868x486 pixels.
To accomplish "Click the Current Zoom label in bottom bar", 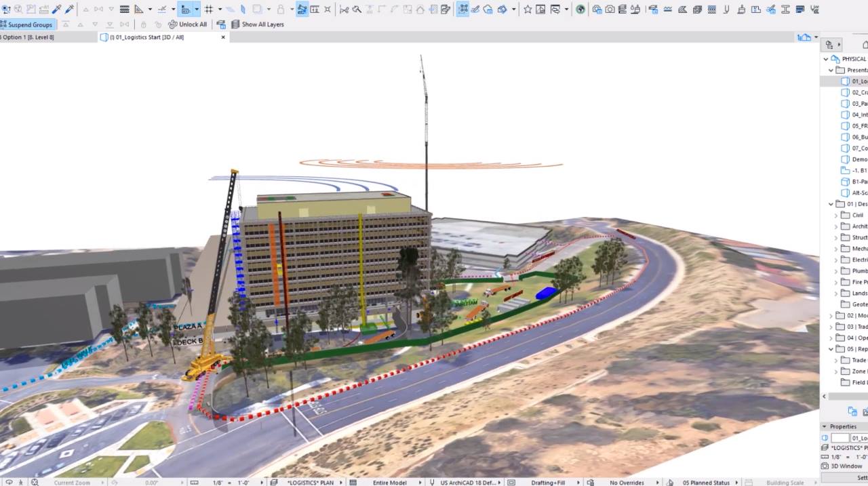I will (x=72, y=482).
